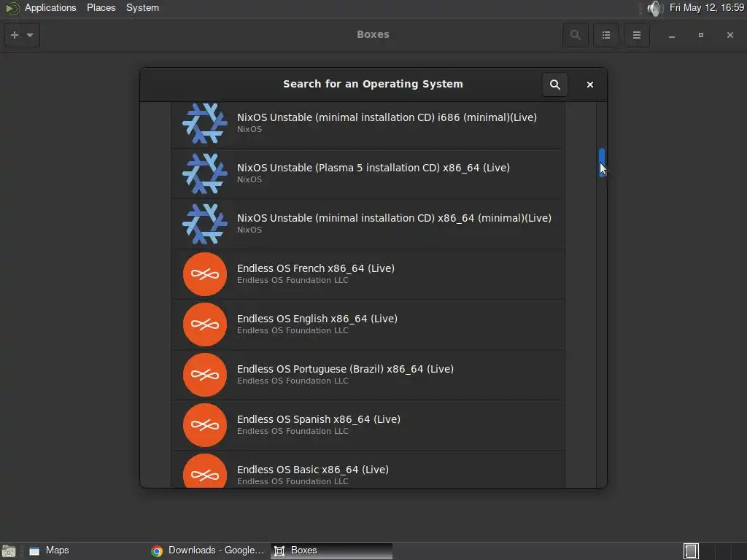Image resolution: width=747 pixels, height=560 pixels.
Task: Click the blue scrollbar handle in the OS list
Action: click(x=602, y=163)
